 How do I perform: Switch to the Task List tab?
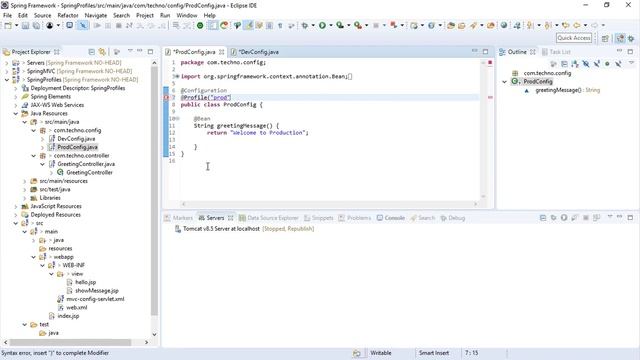[556, 52]
